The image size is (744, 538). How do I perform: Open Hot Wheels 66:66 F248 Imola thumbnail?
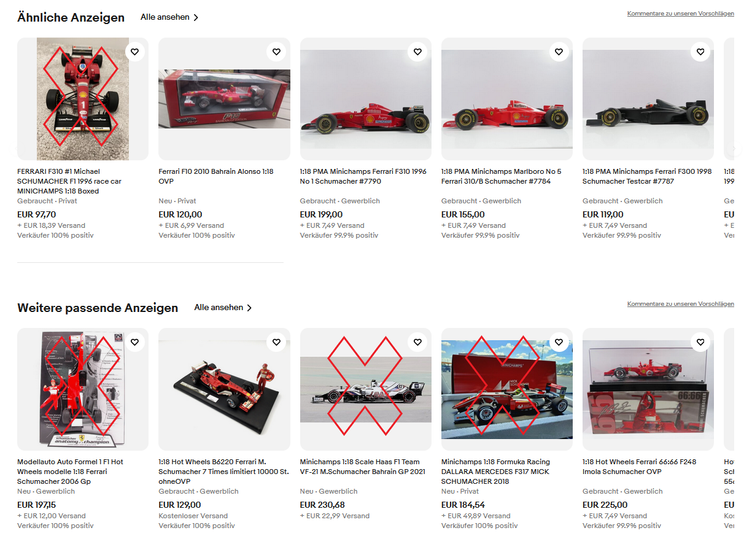point(648,390)
